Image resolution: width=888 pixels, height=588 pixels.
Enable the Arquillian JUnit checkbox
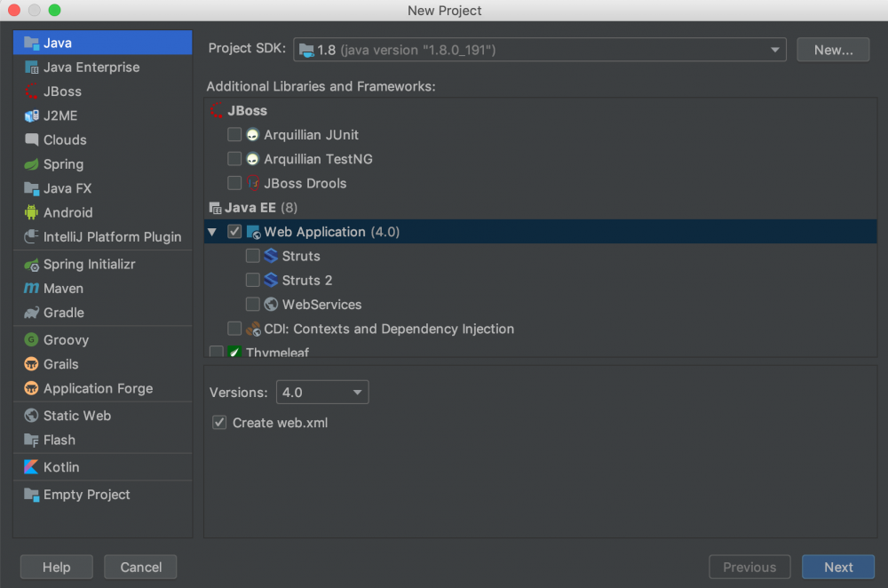234,135
